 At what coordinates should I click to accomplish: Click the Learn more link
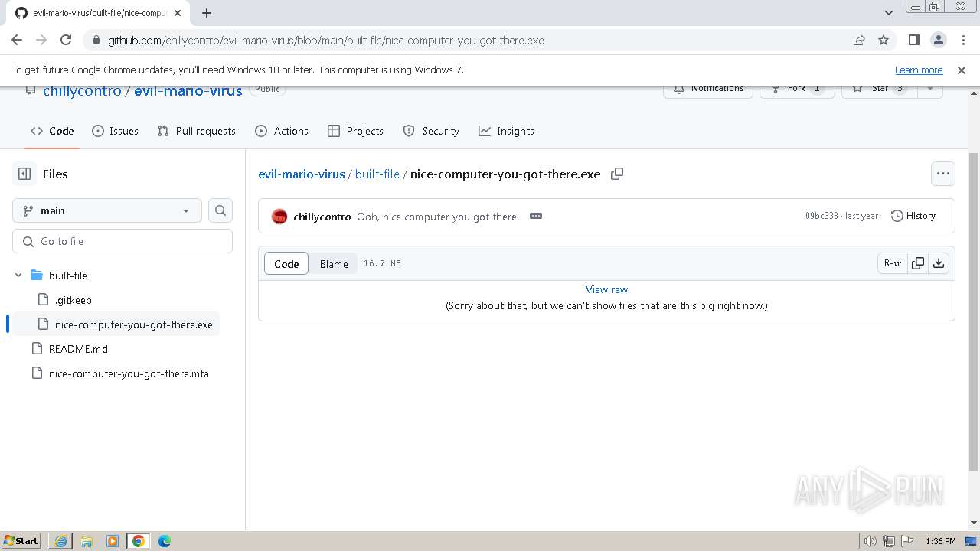[x=919, y=70]
